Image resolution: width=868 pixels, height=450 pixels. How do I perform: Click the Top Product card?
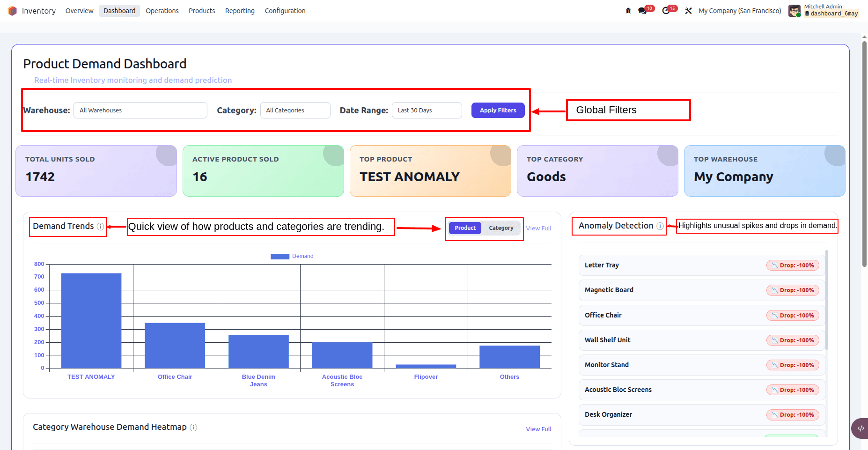click(x=430, y=171)
